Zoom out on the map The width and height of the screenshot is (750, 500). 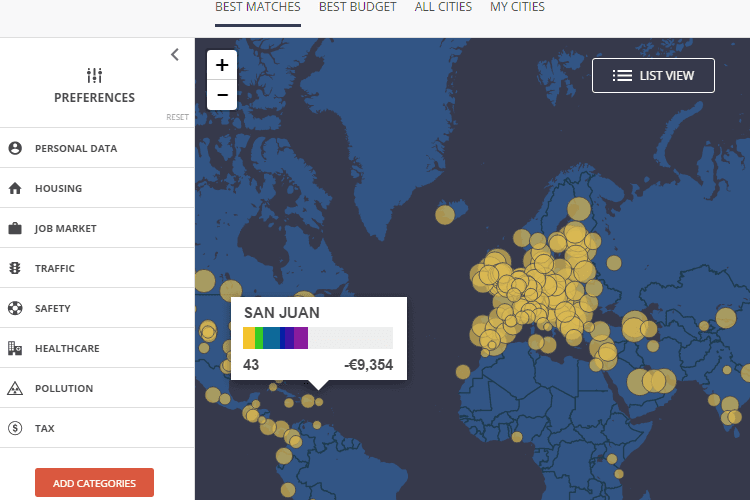(x=222, y=95)
